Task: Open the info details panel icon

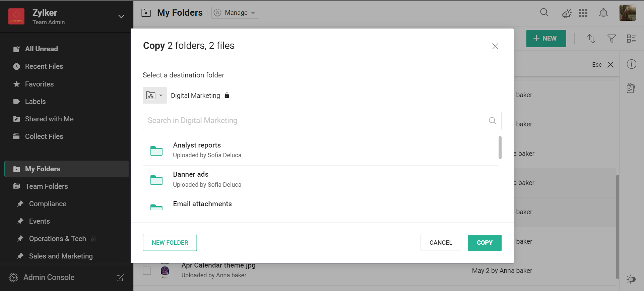Action: point(631,64)
